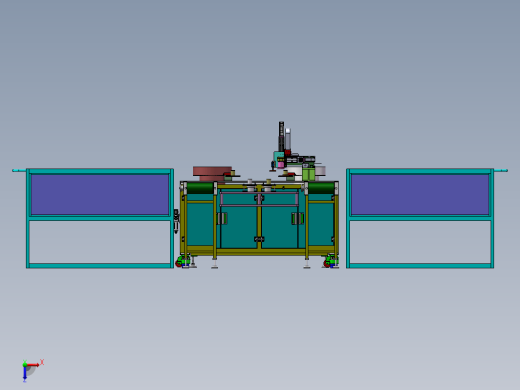The height and width of the screenshot is (390, 520).
Task: Click the empty lower opening of the right frame
Action: tap(420, 242)
